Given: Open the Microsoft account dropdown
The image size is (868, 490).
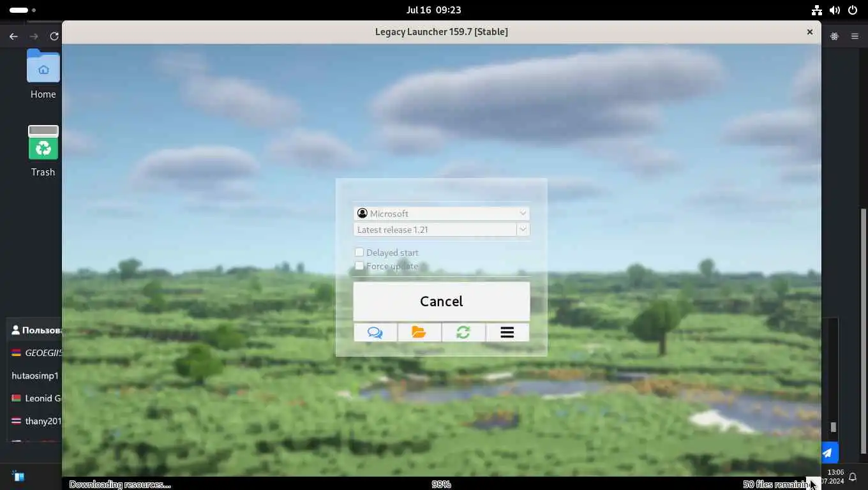Looking at the screenshot, I should 442,213.
